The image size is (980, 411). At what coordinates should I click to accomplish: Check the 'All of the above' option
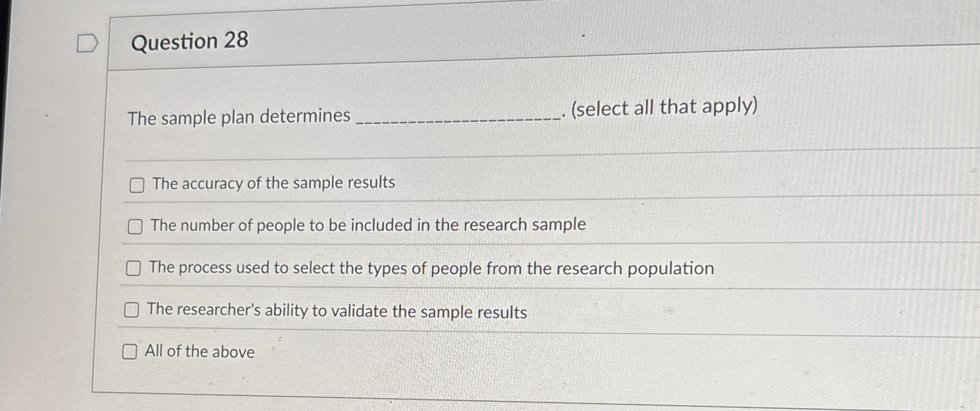pyautogui.click(x=130, y=352)
